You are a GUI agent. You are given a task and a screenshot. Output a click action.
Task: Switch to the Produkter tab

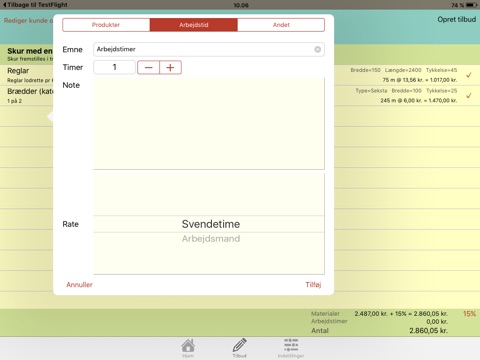[x=106, y=25]
